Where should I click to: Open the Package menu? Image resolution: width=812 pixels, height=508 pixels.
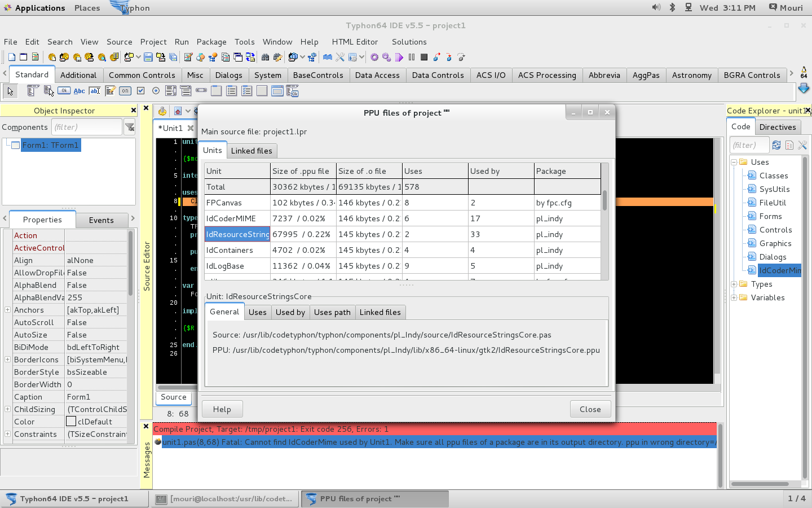click(x=211, y=42)
